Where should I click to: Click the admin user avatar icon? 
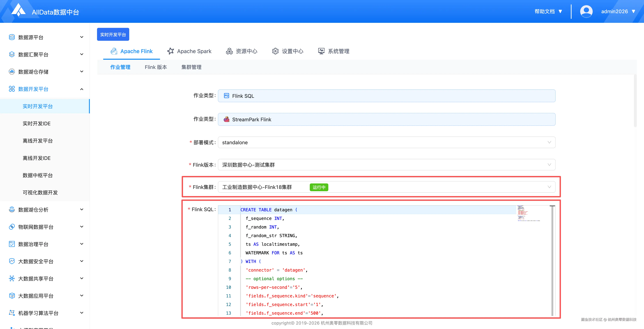coord(586,11)
